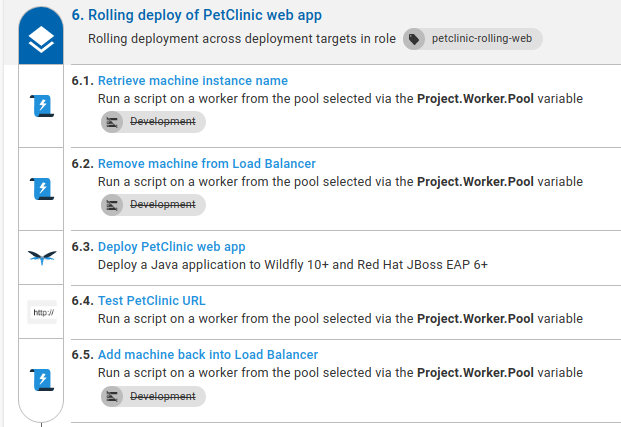Click the Project.Worker.Pool description under step 6.1

[x=340, y=99]
